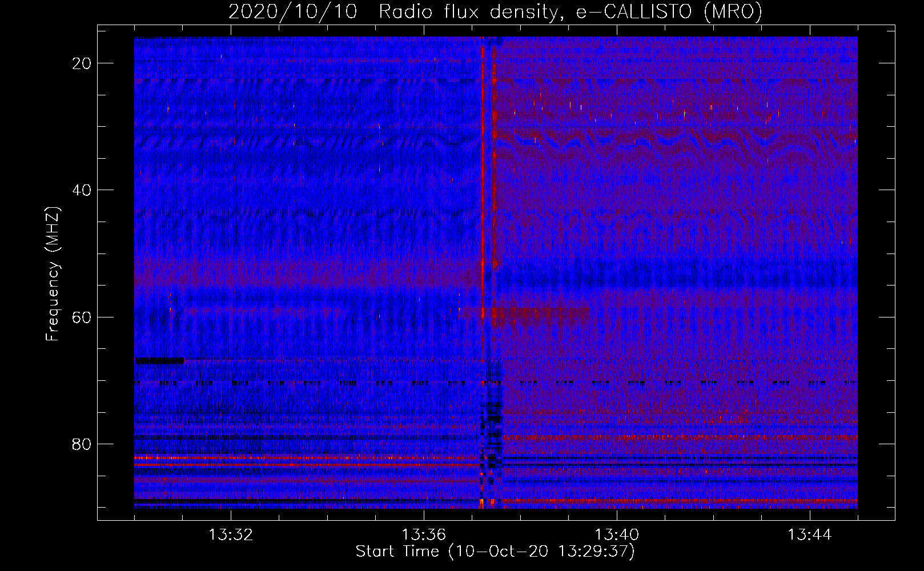
Task: Click the 13:36 time axis label
Action: 424,535
